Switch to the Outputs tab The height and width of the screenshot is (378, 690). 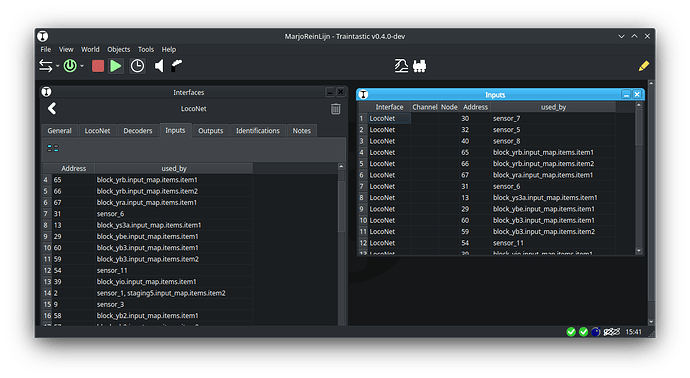click(x=210, y=131)
